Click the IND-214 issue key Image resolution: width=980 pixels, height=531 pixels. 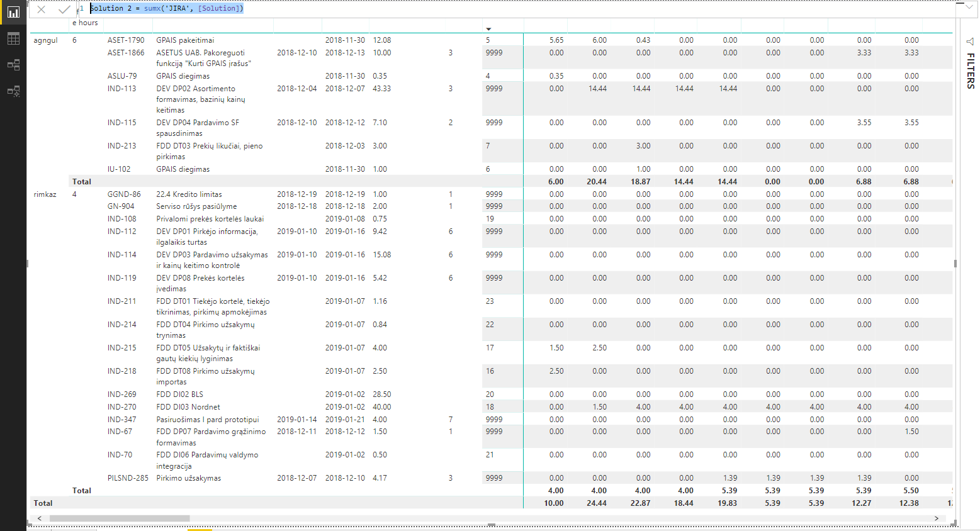(x=121, y=325)
